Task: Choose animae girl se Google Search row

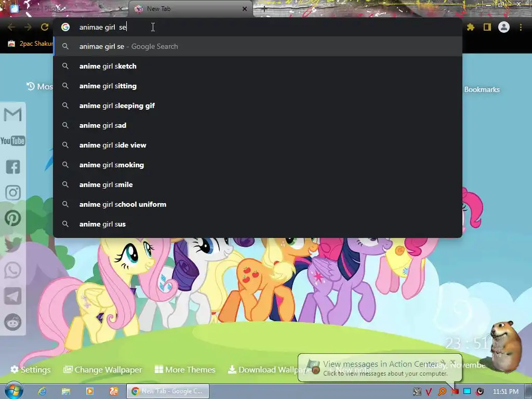Action: tap(258, 46)
